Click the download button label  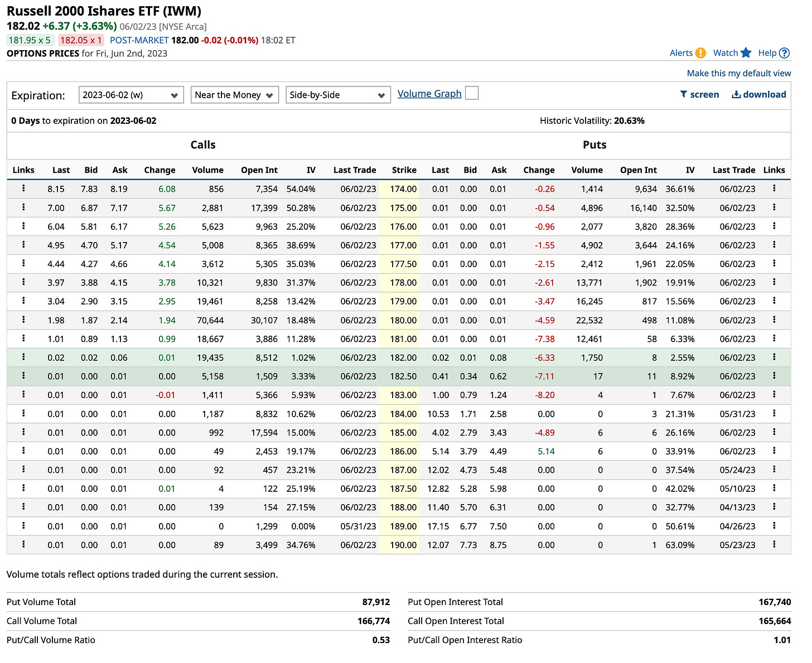point(765,95)
